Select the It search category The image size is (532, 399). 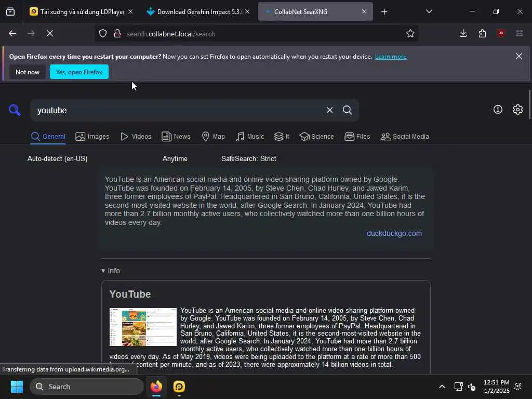pos(282,137)
